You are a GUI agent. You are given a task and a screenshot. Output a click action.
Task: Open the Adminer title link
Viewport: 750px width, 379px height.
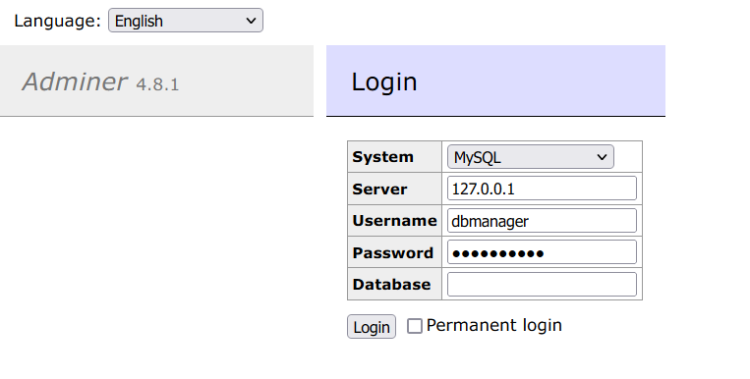point(75,82)
